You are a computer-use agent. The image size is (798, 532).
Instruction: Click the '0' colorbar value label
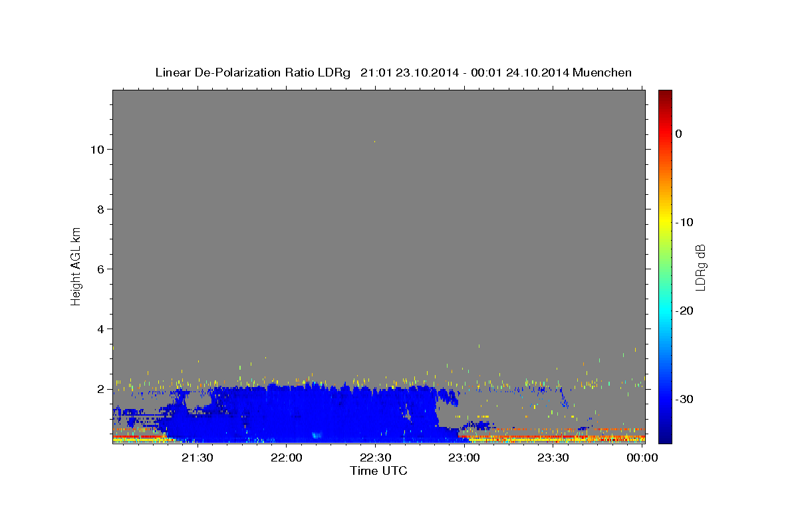pyautogui.click(x=678, y=134)
